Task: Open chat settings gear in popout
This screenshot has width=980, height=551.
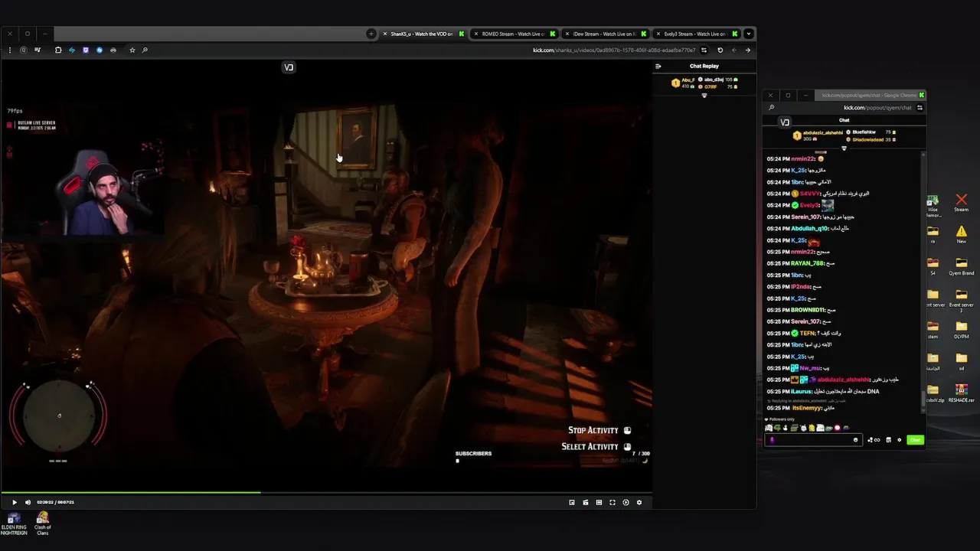Action: (x=899, y=440)
